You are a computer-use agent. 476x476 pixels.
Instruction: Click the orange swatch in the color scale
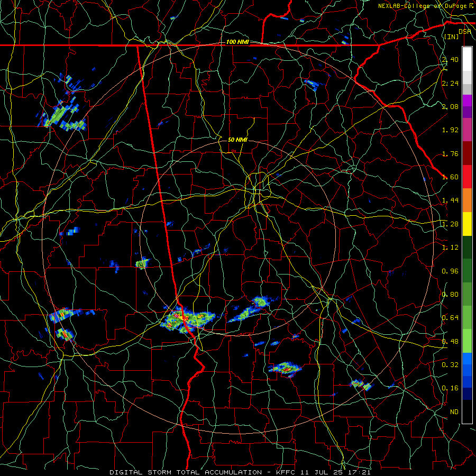click(x=467, y=200)
